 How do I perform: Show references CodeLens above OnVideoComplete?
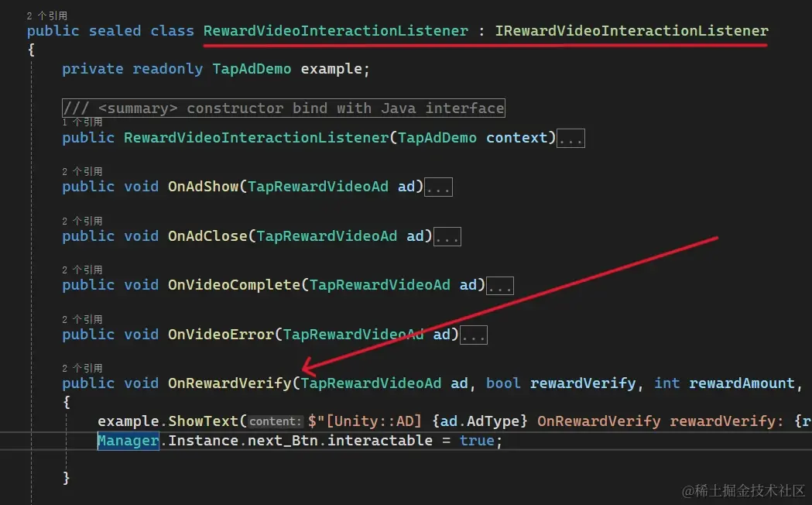82,270
